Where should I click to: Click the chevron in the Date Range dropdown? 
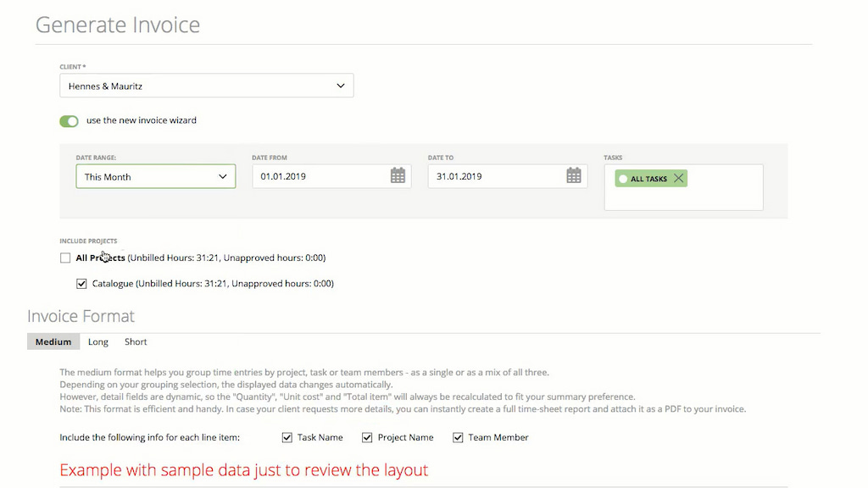[224, 176]
